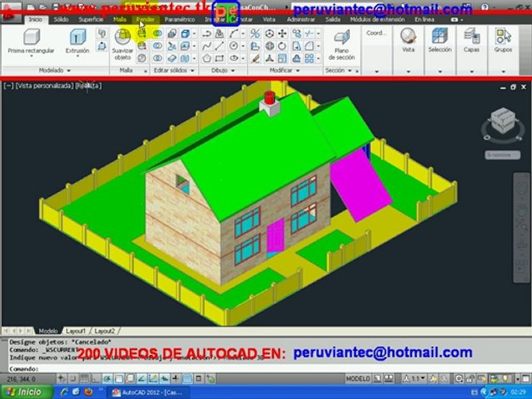Switch to the Administrar ribbon tab
532x399 pixels.
pos(301,20)
